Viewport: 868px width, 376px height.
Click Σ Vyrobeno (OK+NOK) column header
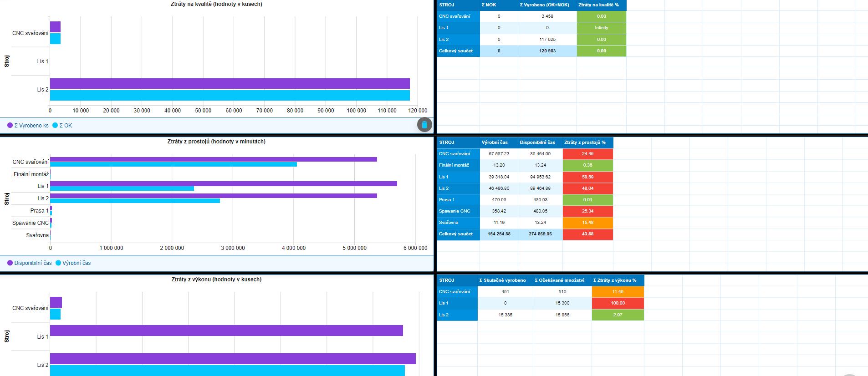[x=547, y=5]
